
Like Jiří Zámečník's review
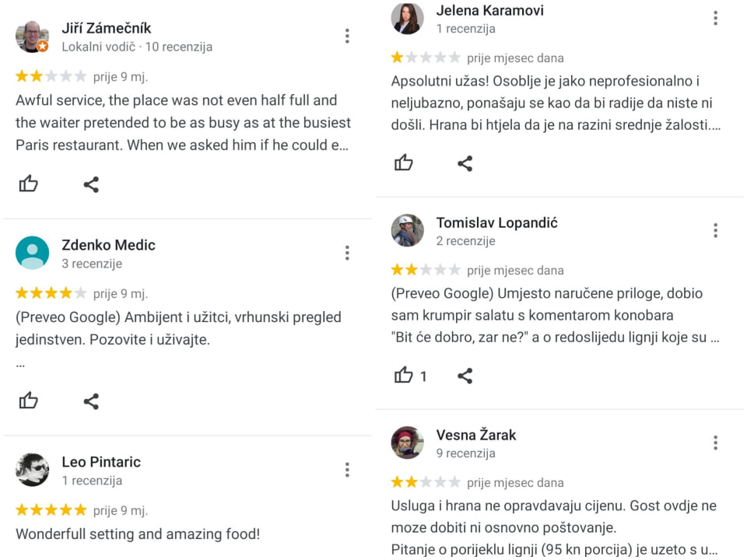(x=29, y=184)
